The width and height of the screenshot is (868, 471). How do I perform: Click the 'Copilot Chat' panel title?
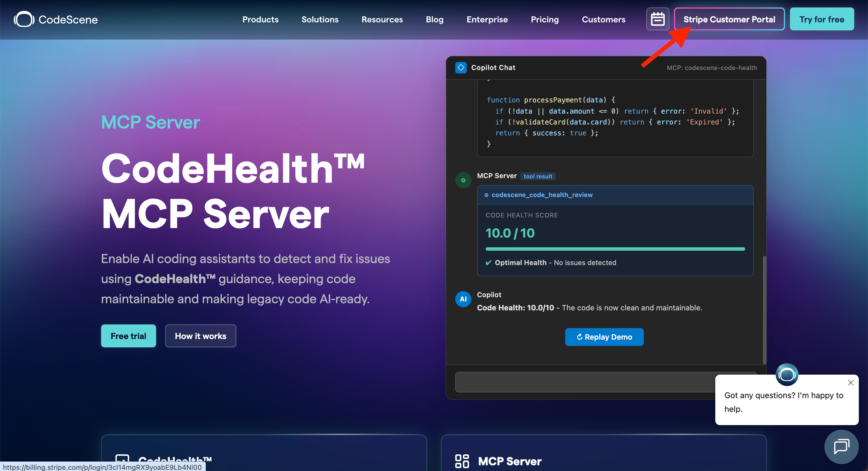[x=493, y=68]
